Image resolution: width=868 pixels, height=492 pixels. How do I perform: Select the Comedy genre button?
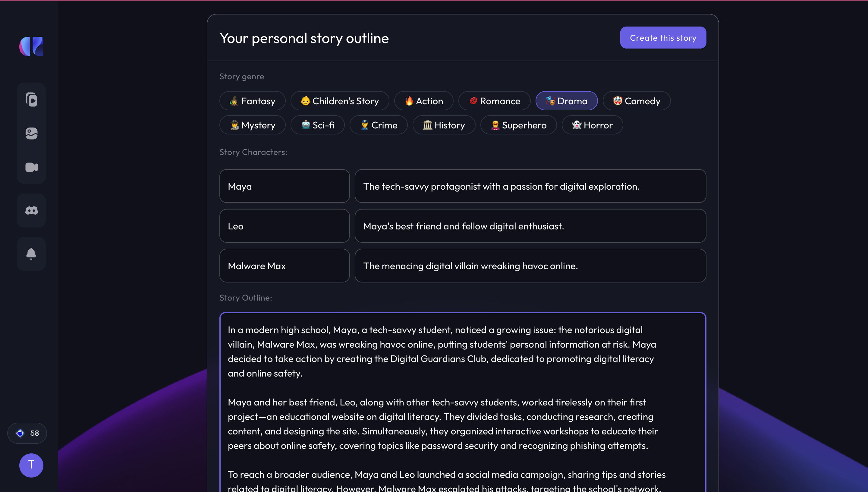pos(637,101)
